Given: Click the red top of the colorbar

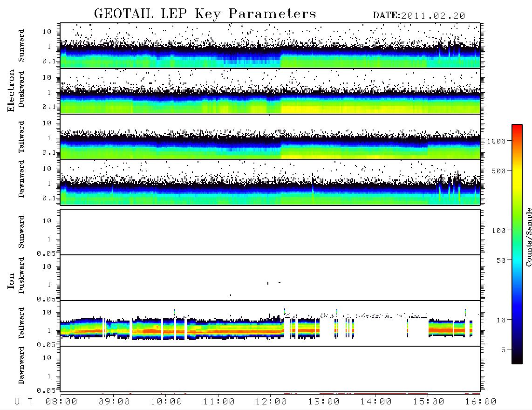Looking at the screenshot, I should point(517,128).
